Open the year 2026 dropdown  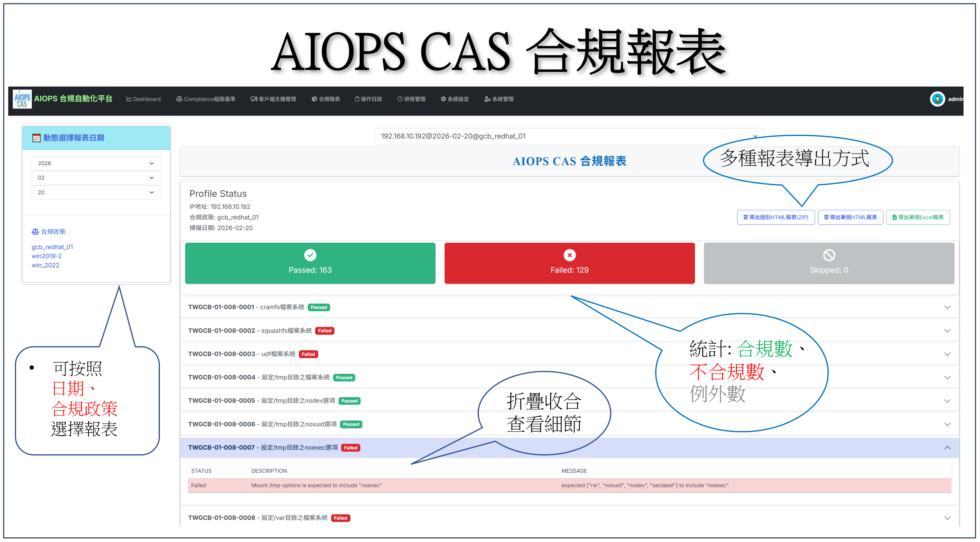(x=96, y=163)
